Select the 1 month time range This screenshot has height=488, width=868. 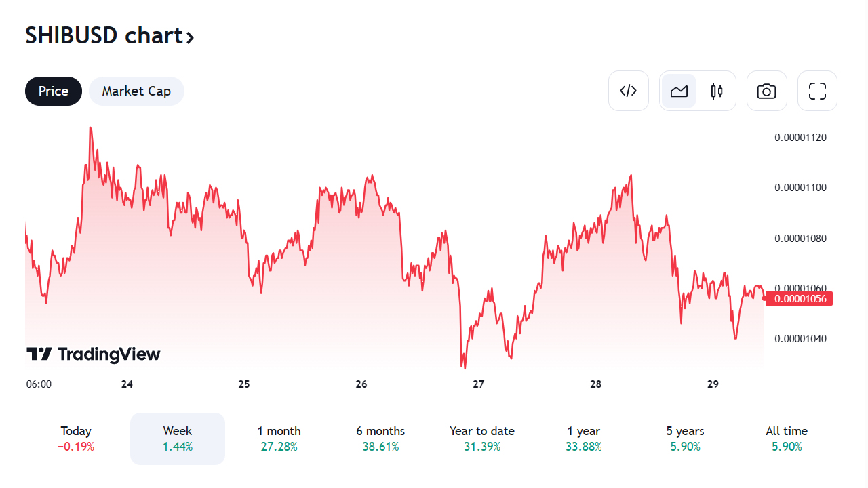click(x=279, y=439)
